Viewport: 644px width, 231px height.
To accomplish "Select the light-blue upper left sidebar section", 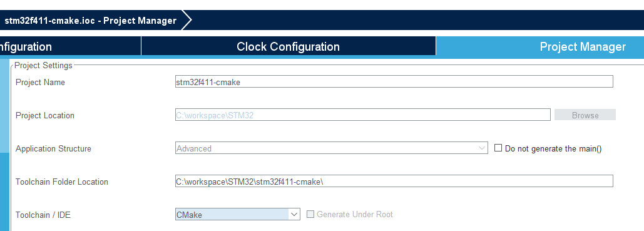I will click(4, 106).
